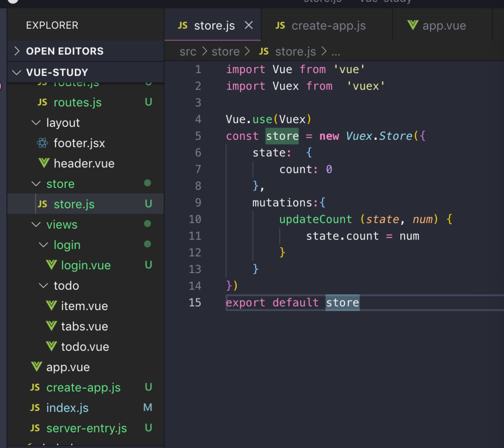Click the Vue icon beside todo.vue
504x448 pixels.
tap(52, 346)
